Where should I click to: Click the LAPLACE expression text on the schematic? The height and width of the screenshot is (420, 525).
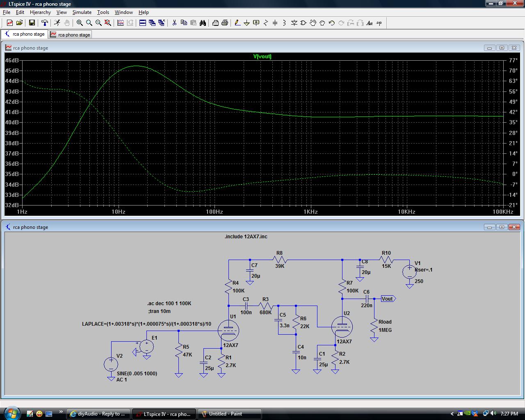click(x=146, y=324)
